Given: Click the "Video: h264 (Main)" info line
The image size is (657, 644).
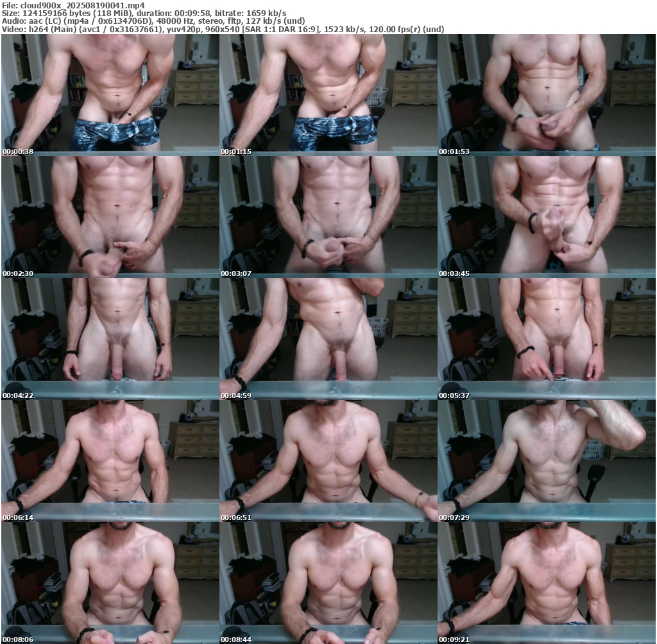Looking at the screenshot, I should (x=223, y=29).
